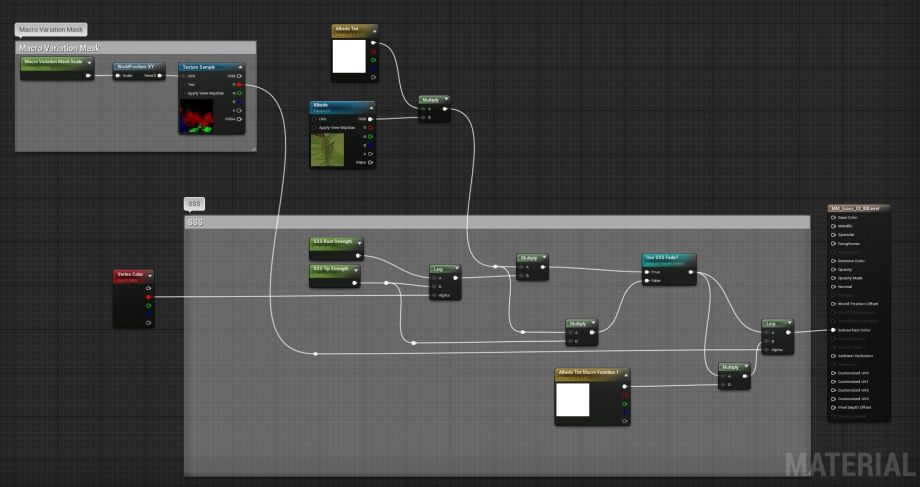Click Vertex Color red output pin
This screenshot has height=487, width=920.
[x=148, y=297]
